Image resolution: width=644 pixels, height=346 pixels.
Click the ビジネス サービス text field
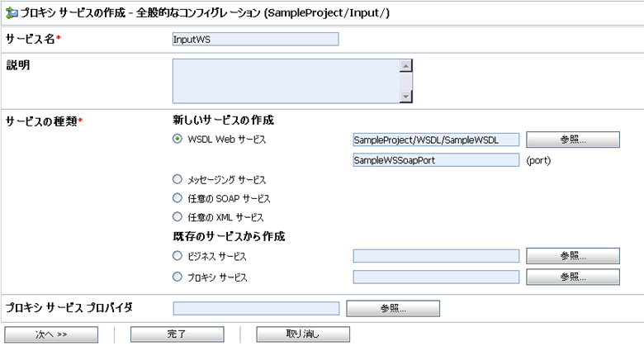point(436,256)
